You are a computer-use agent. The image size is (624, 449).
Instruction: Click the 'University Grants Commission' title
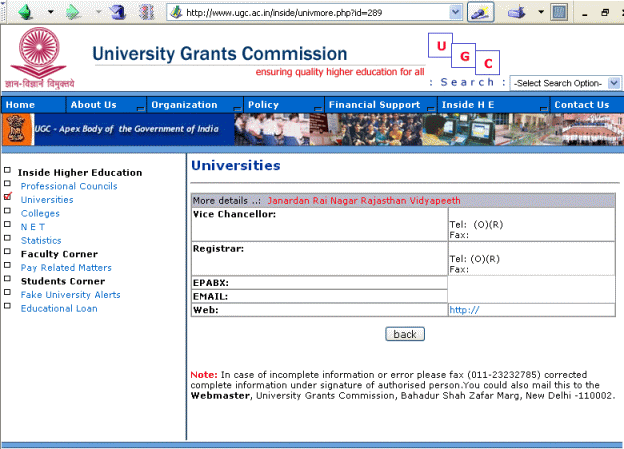pos(220,54)
